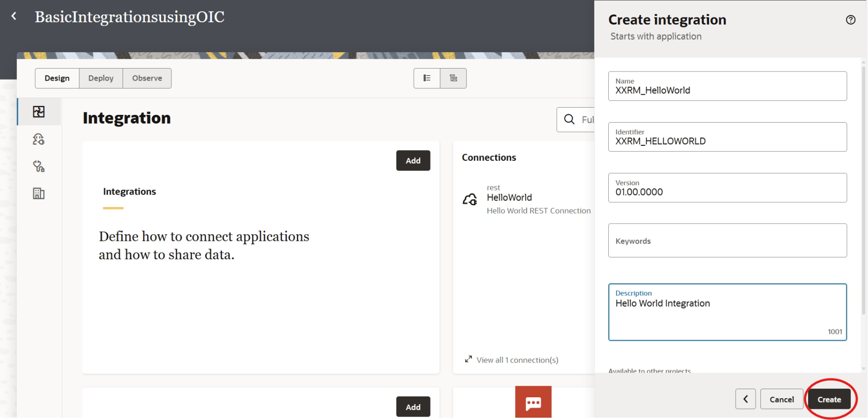Open the building-shaped sidebar icon
The width and height of the screenshot is (868, 420).
pos(39,194)
